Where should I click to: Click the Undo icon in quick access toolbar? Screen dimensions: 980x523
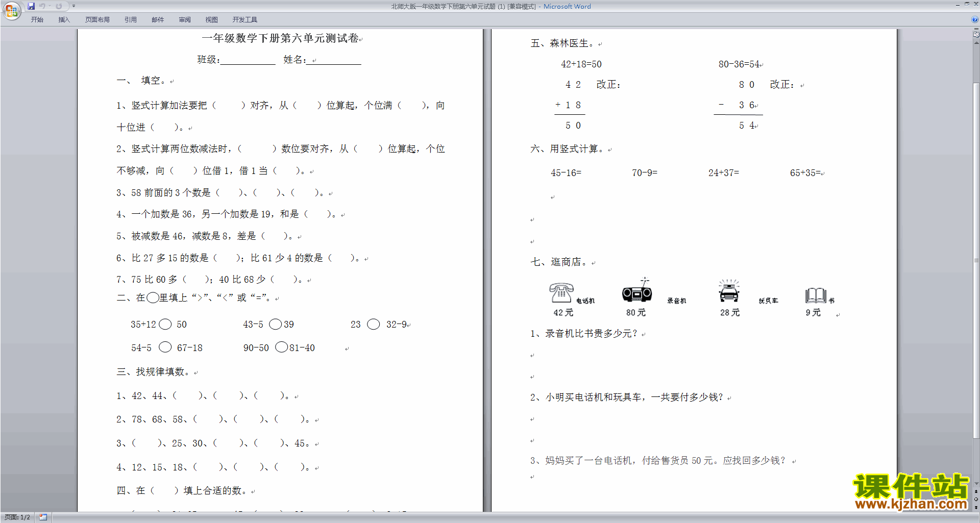tap(42, 6)
